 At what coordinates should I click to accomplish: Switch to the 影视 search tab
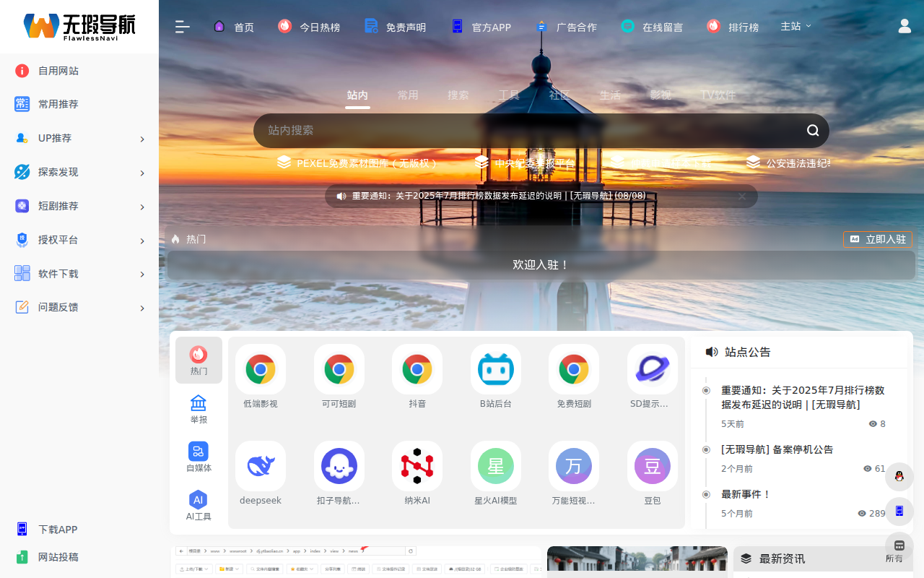click(660, 95)
